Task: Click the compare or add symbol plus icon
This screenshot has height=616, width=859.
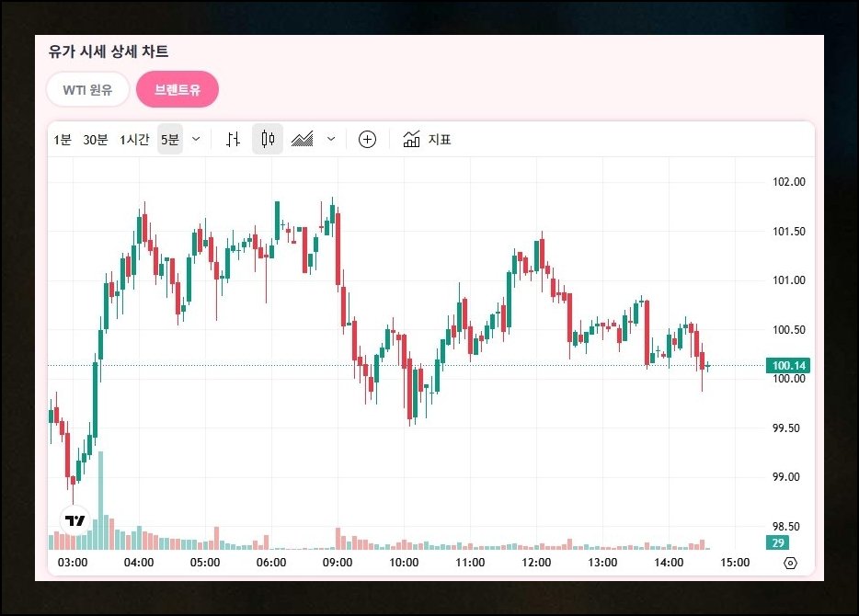Action: [x=367, y=140]
